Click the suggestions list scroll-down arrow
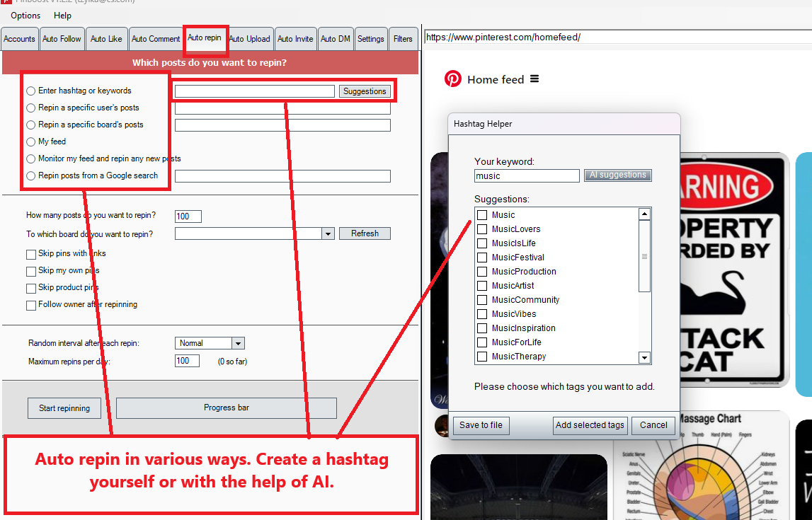Viewport: 812px width, 520px height. (644, 357)
